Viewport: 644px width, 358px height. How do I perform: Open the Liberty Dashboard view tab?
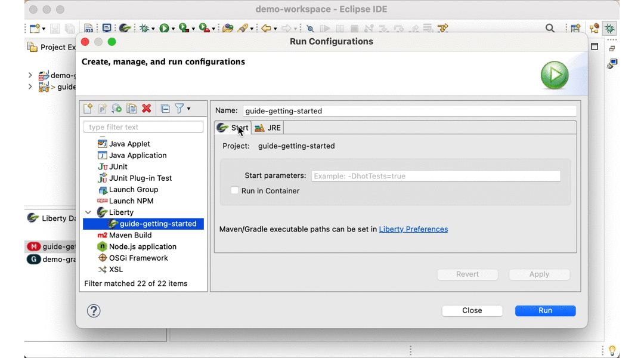pyautogui.click(x=51, y=218)
